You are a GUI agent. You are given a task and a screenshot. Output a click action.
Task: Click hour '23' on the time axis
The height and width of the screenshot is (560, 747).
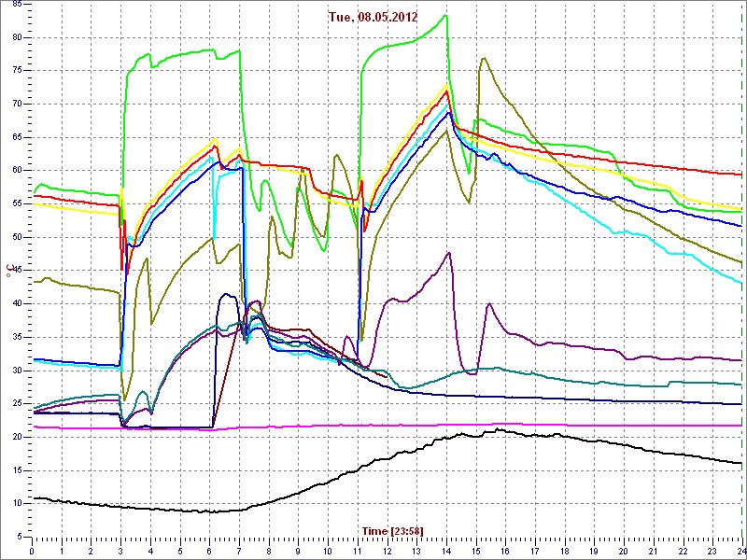(x=712, y=551)
